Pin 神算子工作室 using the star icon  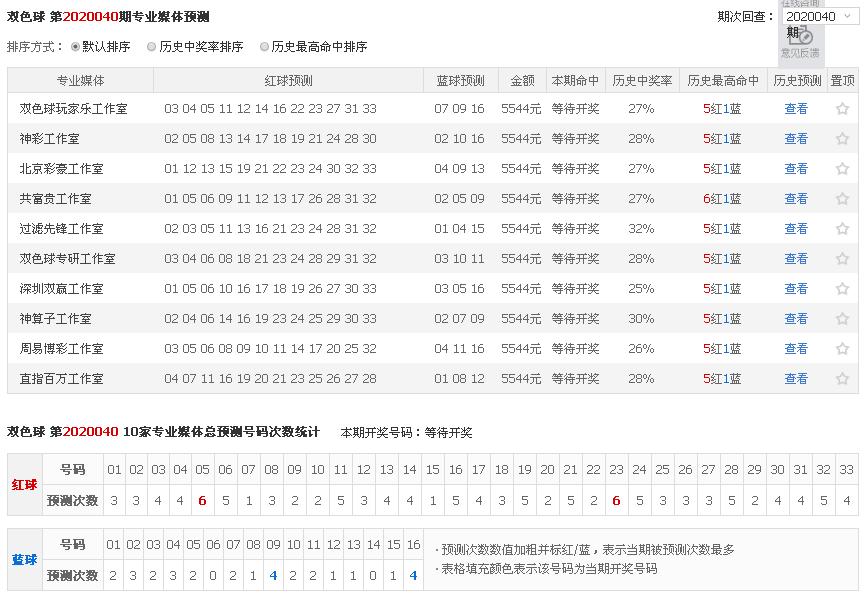pos(842,319)
